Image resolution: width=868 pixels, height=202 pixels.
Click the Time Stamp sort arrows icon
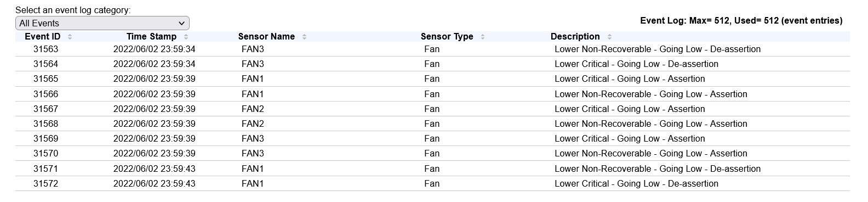(x=186, y=37)
